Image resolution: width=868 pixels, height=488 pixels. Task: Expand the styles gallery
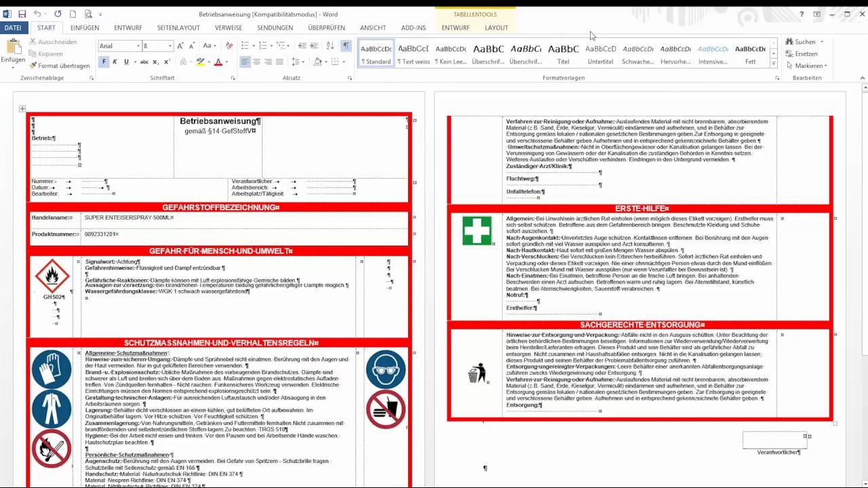[x=774, y=64]
